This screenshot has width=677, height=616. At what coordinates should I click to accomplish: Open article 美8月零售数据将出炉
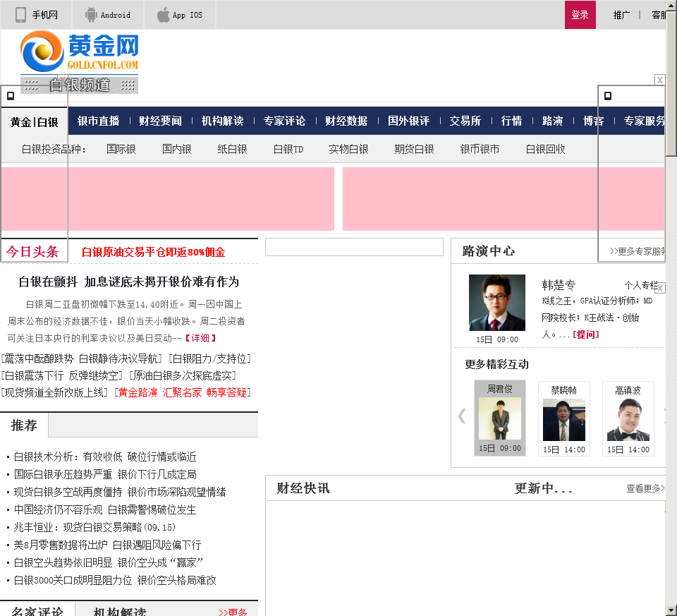107,545
